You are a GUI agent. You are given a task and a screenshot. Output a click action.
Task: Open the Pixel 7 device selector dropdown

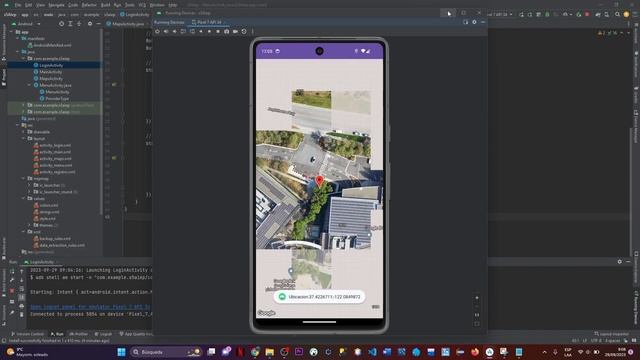[x=500, y=14]
